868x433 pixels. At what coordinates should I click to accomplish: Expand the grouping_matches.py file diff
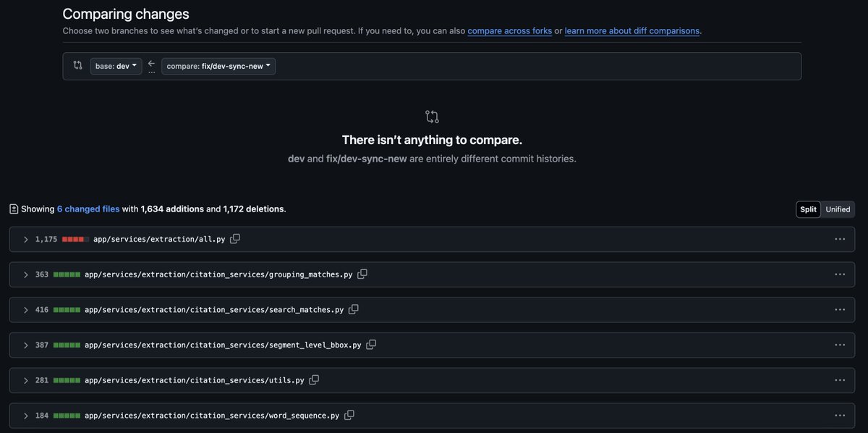pyautogui.click(x=26, y=274)
